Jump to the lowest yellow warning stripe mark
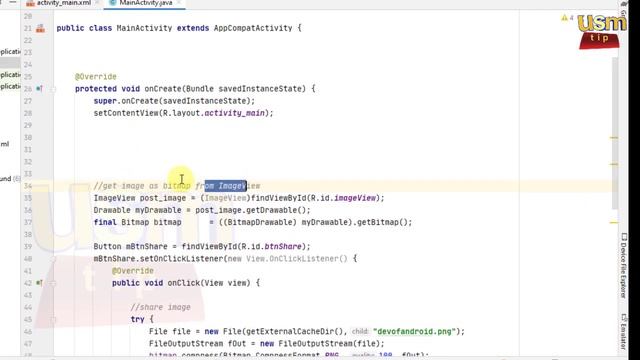The image size is (640, 360). pyautogui.click(x=613, y=223)
